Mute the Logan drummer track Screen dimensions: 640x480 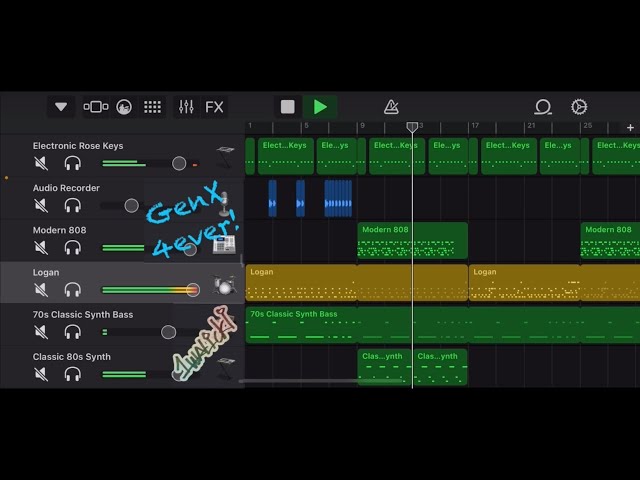pos(41,290)
